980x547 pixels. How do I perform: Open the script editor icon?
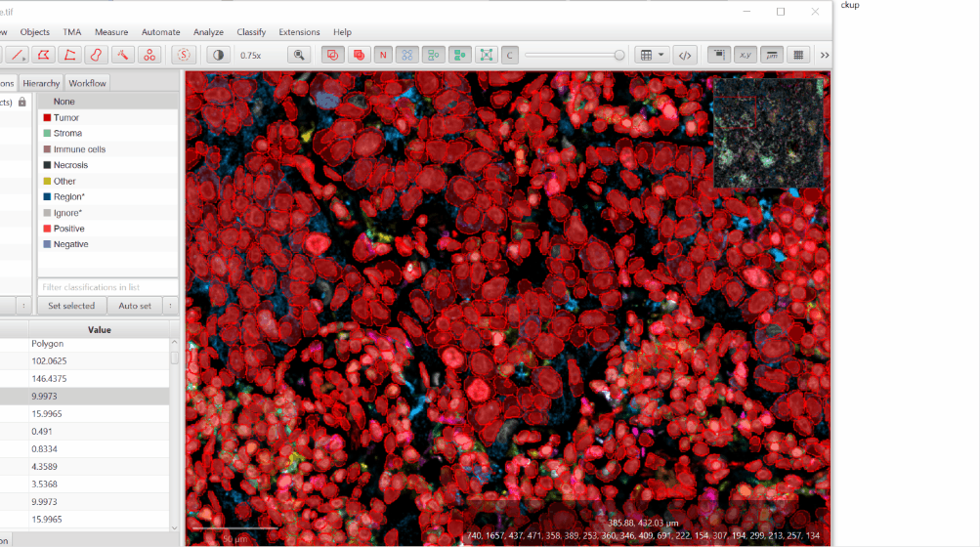685,55
